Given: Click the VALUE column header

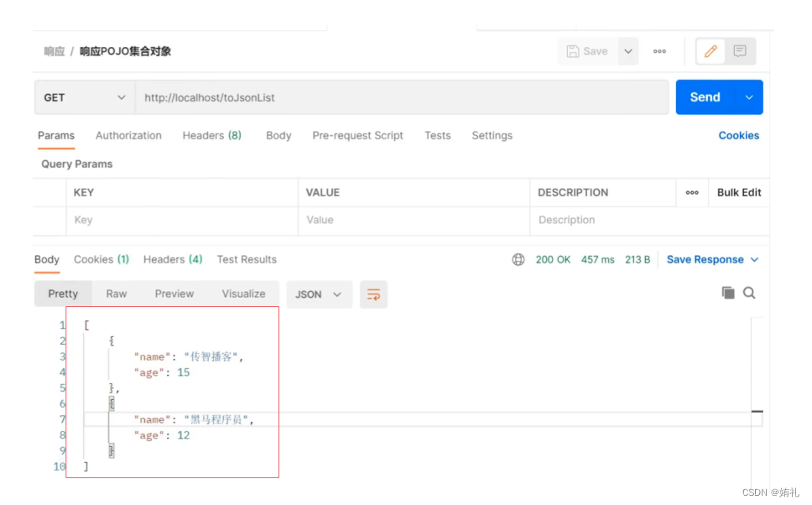Looking at the screenshot, I should [x=323, y=193].
